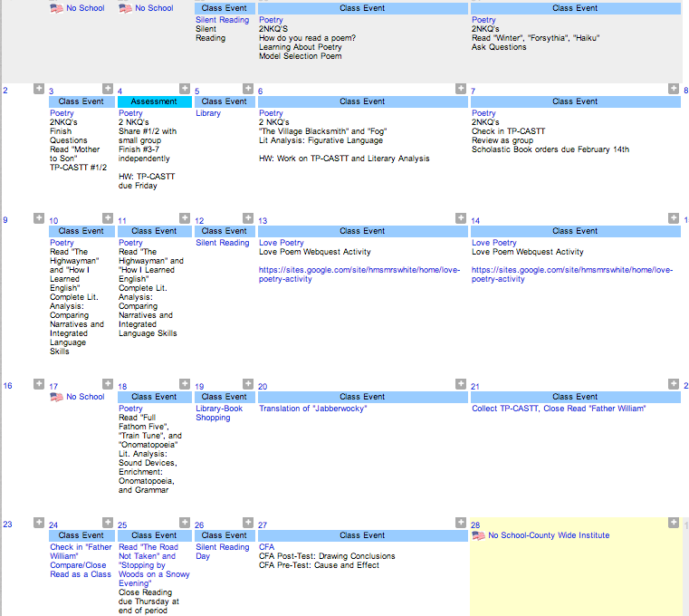The image size is (689, 616).
Task: Add event on day 27 plus icon
Action: tap(461, 523)
